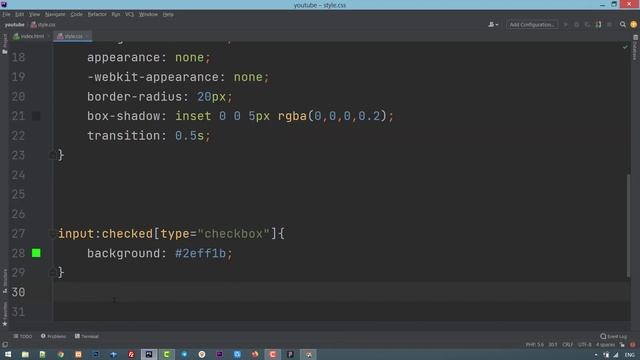Screen dimensions: 640x360
Task: Open the Edit menu
Action: coord(19,14)
